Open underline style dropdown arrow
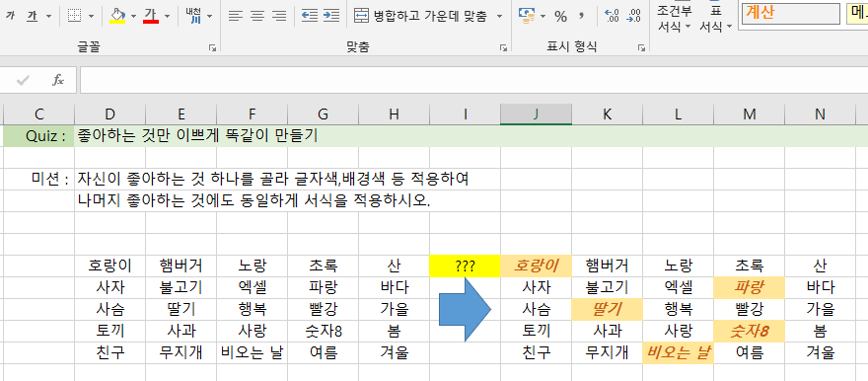868x381 pixels. (48, 16)
